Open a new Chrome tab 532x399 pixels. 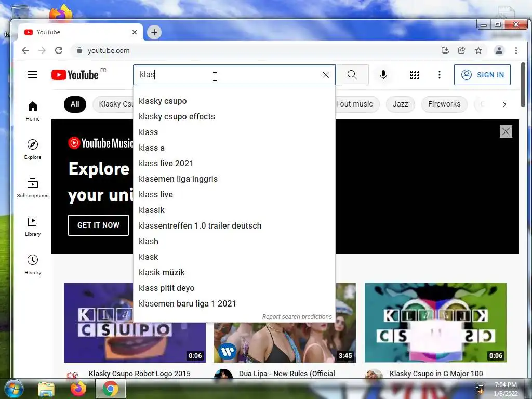tap(154, 32)
